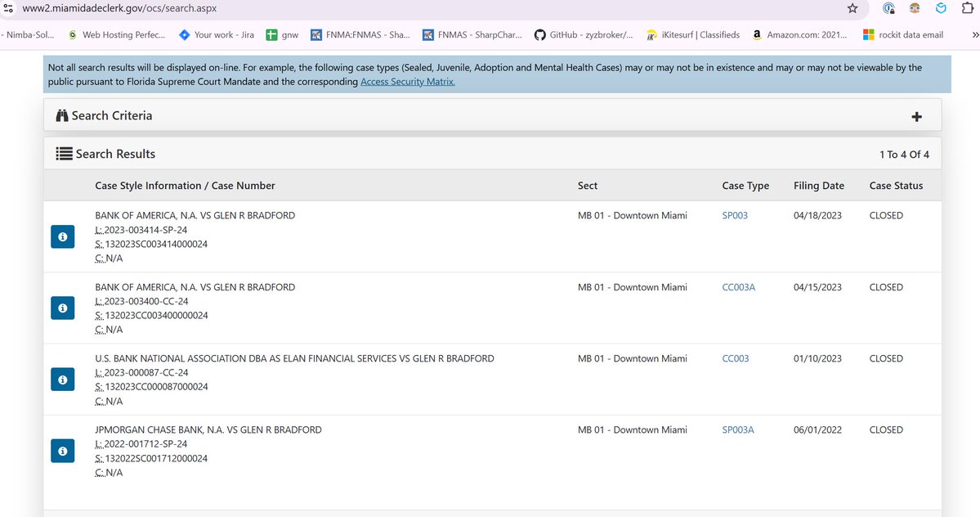Open the Web Hosting Perfec... bookmark

point(116,35)
